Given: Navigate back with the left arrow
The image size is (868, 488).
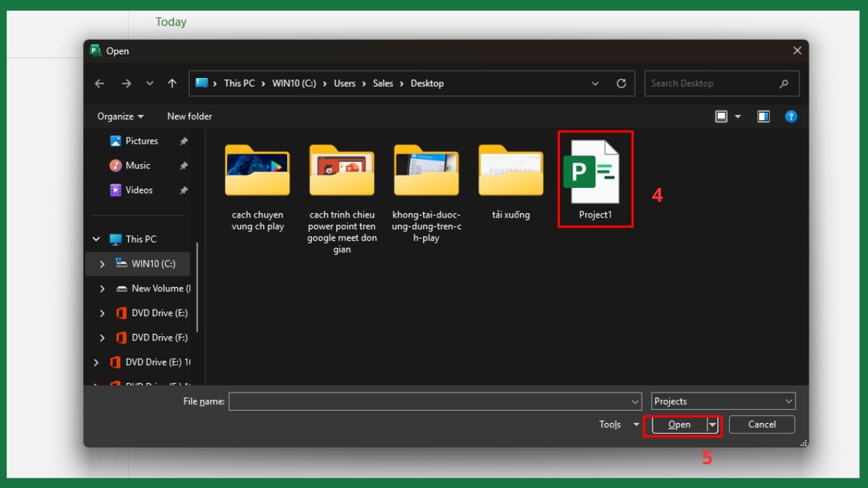Looking at the screenshot, I should click(100, 83).
